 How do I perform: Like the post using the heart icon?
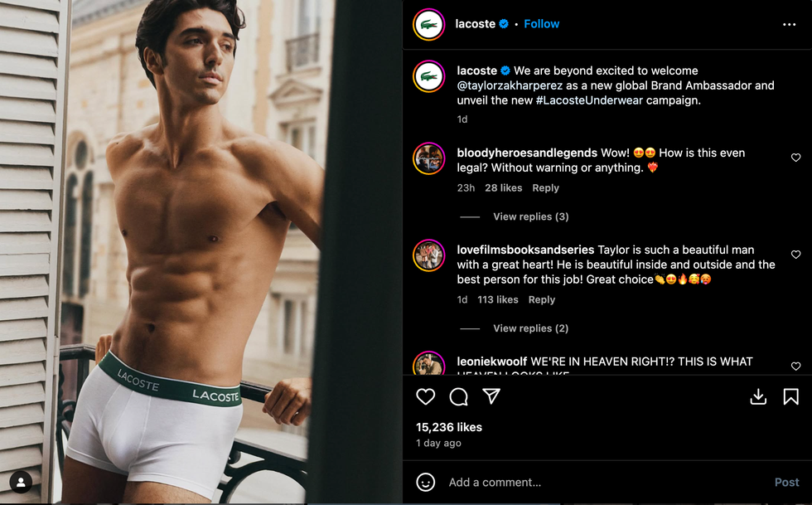pyautogui.click(x=425, y=397)
